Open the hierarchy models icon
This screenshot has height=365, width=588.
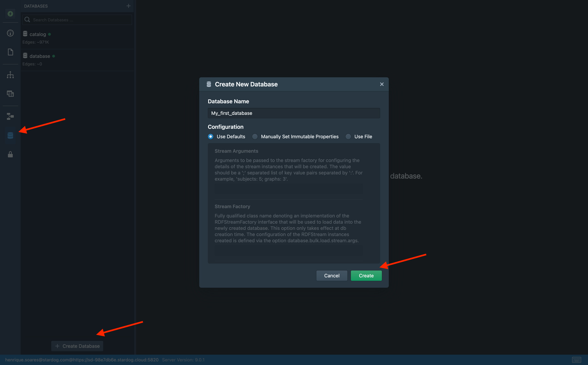[x=10, y=75]
